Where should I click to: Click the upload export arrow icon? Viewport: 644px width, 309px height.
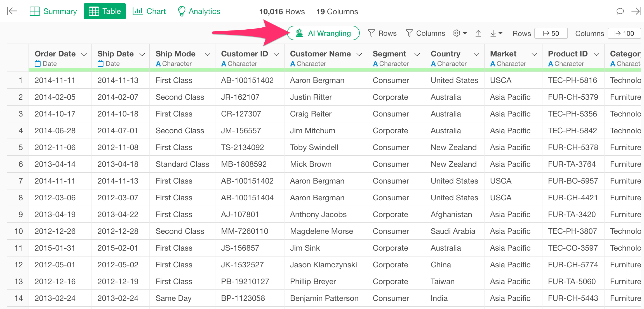pyautogui.click(x=478, y=33)
